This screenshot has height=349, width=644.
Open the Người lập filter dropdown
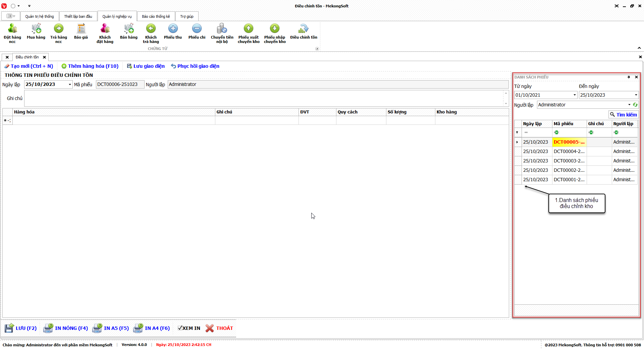[x=629, y=105]
